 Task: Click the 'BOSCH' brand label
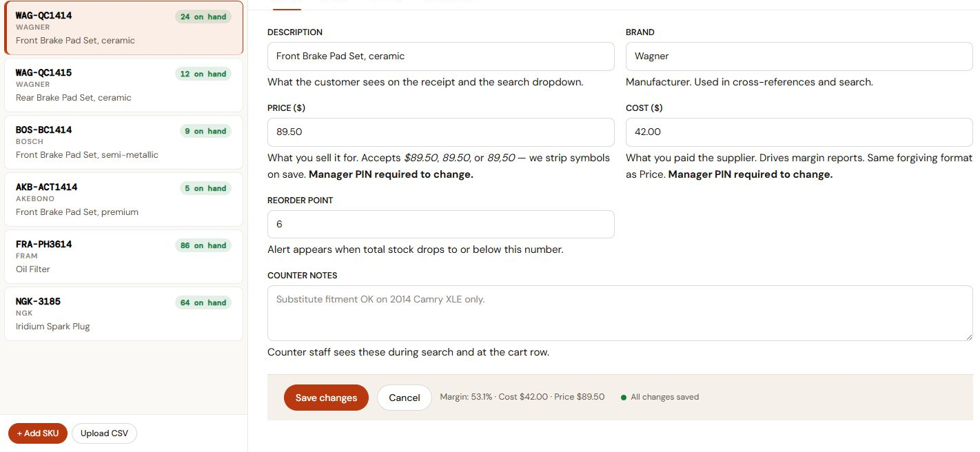(x=30, y=142)
